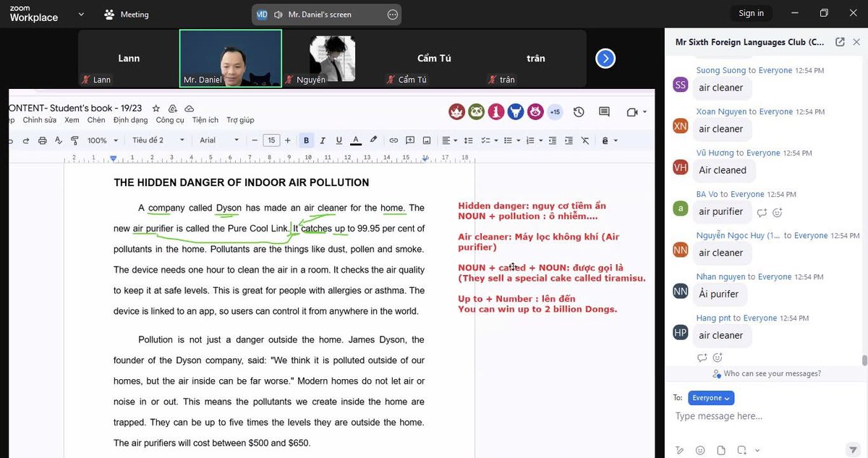Reply to Hang pnt's air cleaner message

pos(701,357)
